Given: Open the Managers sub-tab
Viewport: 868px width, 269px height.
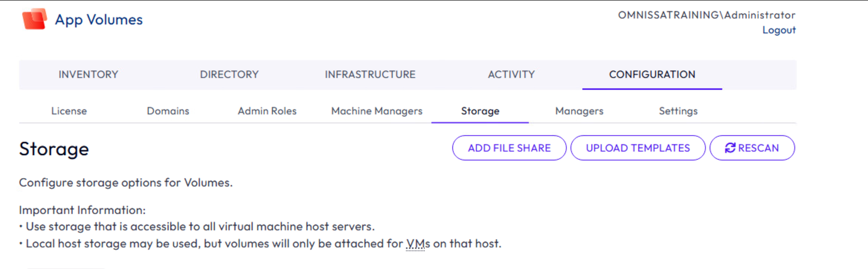Looking at the screenshot, I should 579,111.
